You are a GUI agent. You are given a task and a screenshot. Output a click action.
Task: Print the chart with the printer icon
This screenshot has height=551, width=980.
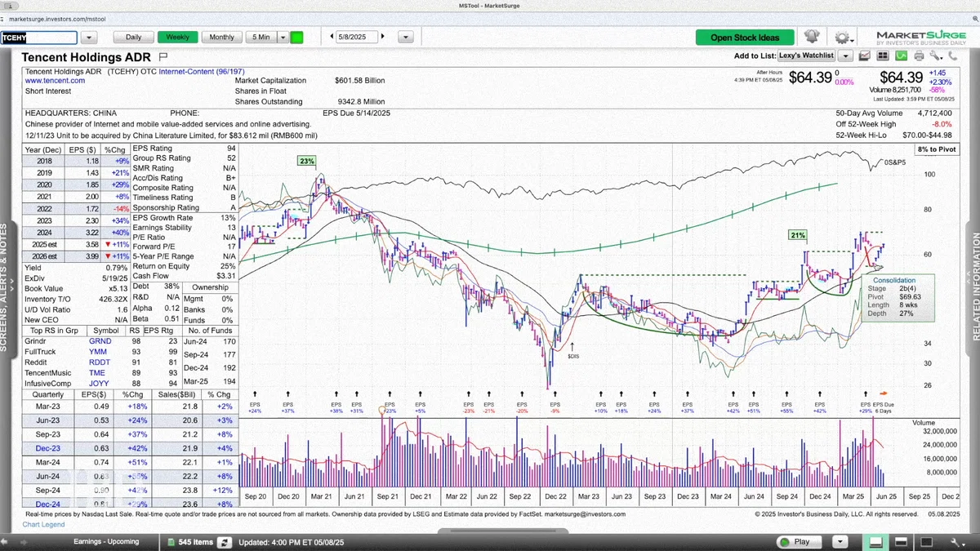coord(919,56)
